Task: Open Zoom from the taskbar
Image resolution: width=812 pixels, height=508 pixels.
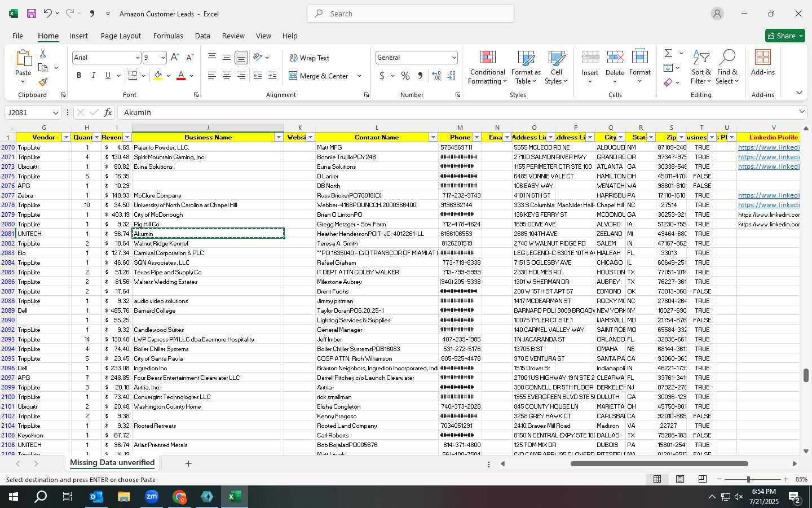Action: 152,497
